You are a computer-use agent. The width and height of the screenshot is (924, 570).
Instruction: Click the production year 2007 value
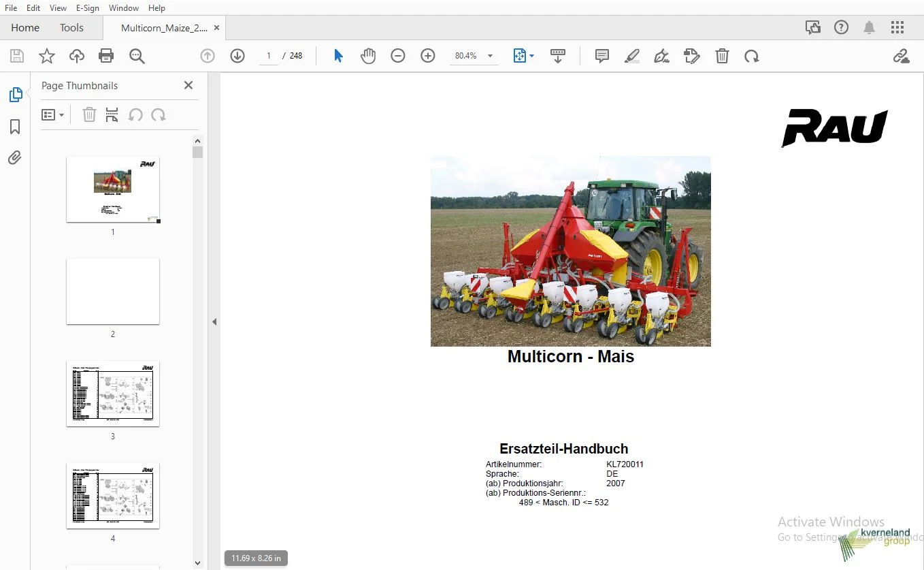point(616,484)
